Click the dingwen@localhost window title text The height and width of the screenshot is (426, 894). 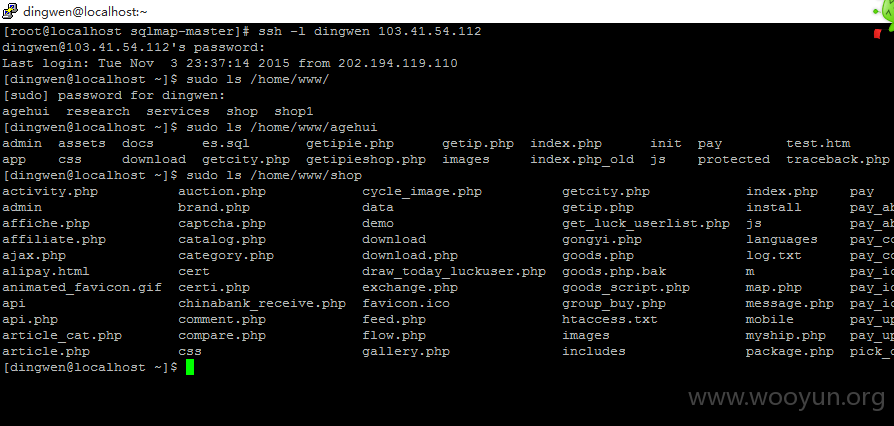pyautogui.click(x=86, y=11)
